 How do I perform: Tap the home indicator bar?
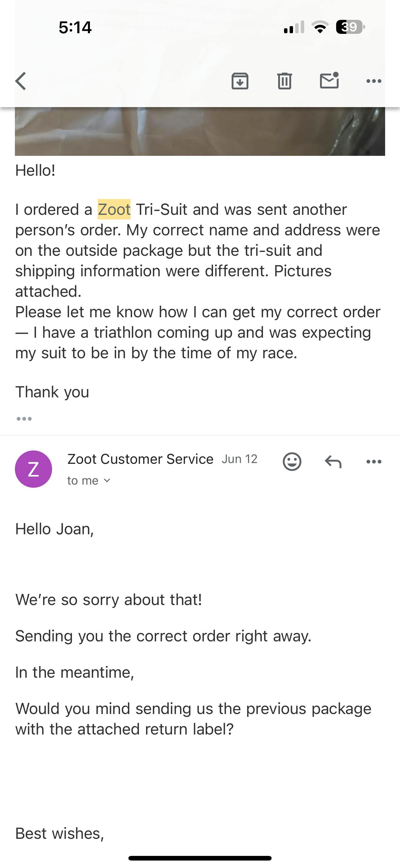click(x=200, y=858)
